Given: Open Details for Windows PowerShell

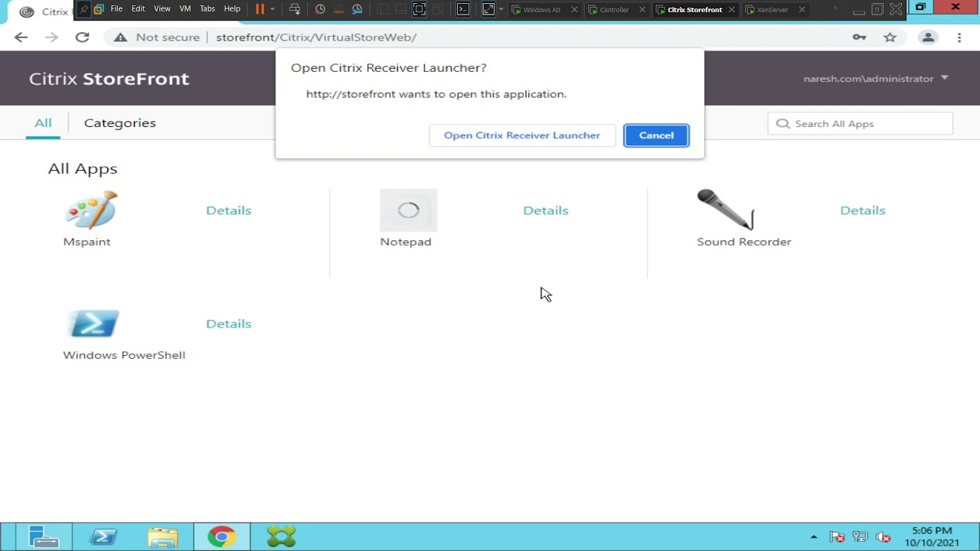Looking at the screenshot, I should 228,324.
